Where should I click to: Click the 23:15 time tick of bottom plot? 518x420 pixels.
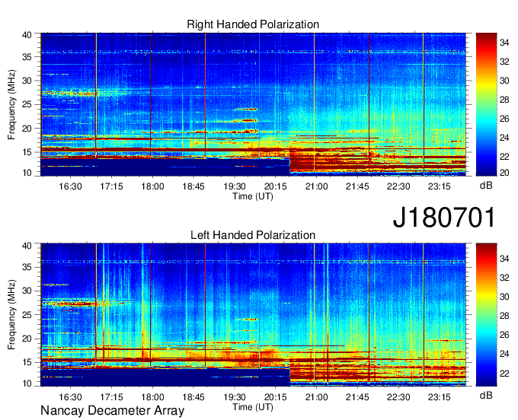[440, 397]
